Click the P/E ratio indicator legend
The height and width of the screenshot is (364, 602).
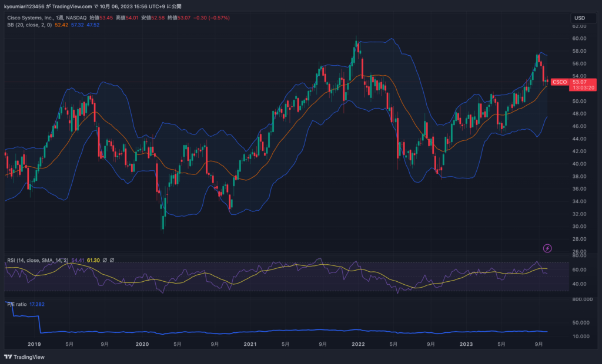(17, 304)
